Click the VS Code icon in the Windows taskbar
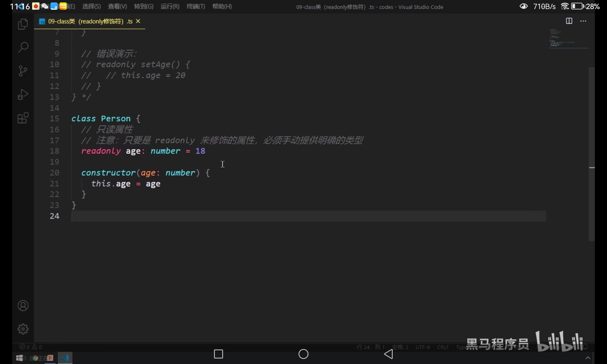The height and width of the screenshot is (364, 607). (65, 358)
